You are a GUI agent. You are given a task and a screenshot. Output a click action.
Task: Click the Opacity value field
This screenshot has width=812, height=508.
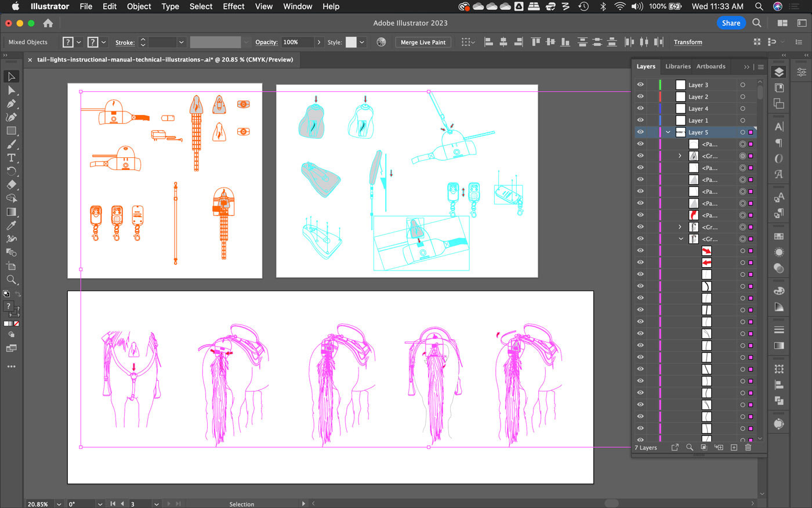pyautogui.click(x=298, y=42)
